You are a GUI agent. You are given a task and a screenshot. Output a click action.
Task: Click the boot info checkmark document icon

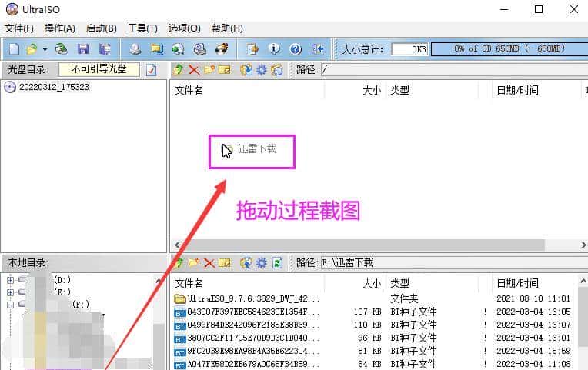click(151, 70)
